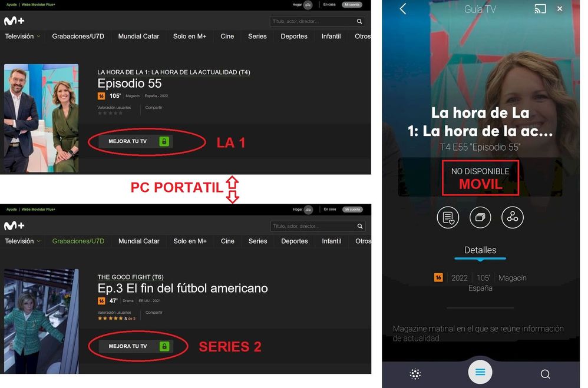Open the Hogar profile selector at top
Screen dimensions: 588x388
302,5
